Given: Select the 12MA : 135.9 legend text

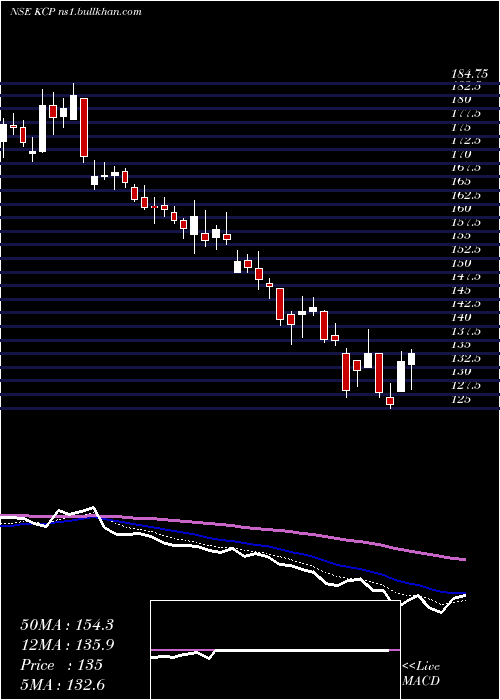Looking at the screenshot, I should click(67, 645).
